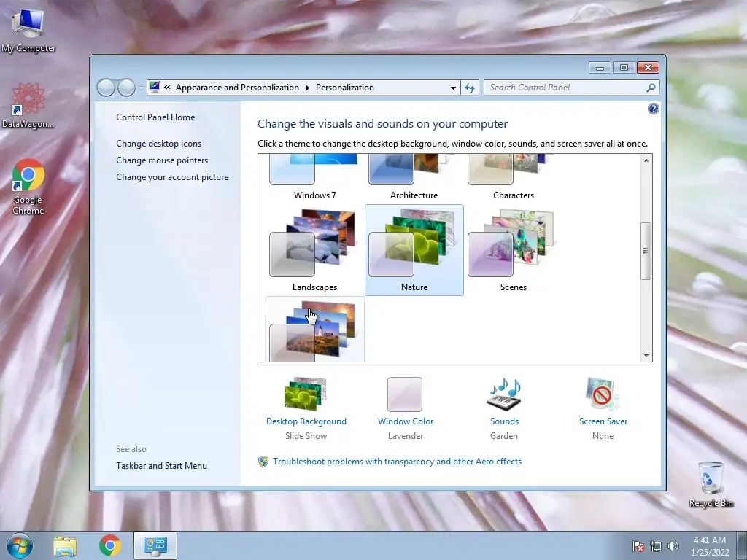747x560 pixels.
Task: Click the Window Color text link
Action: click(406, 421)
